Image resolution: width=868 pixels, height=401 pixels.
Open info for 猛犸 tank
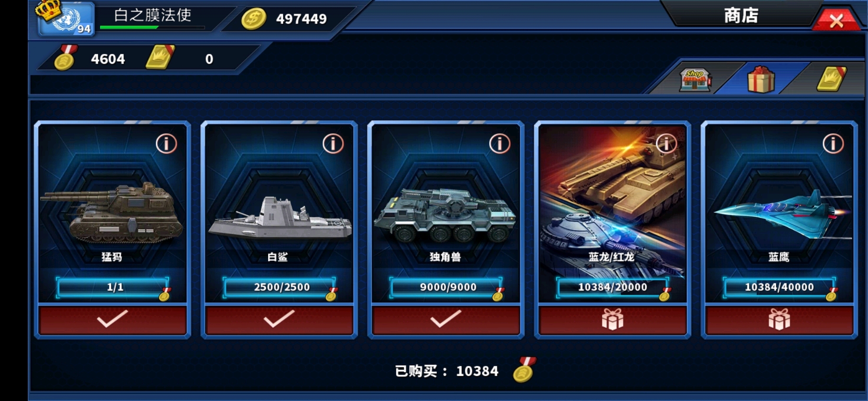[x=166, y=143]
